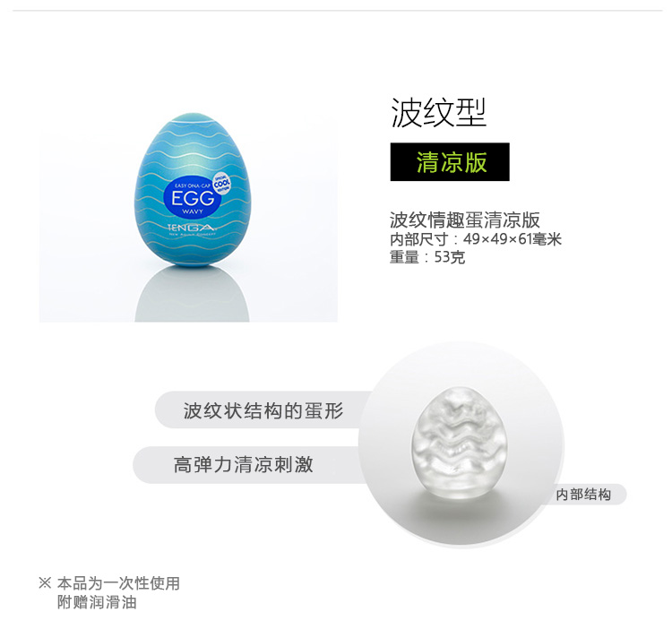Viewport: 672px width, 629px height.
Task: Click the EASY ONA-CAP text on egg
Action: 191,185
